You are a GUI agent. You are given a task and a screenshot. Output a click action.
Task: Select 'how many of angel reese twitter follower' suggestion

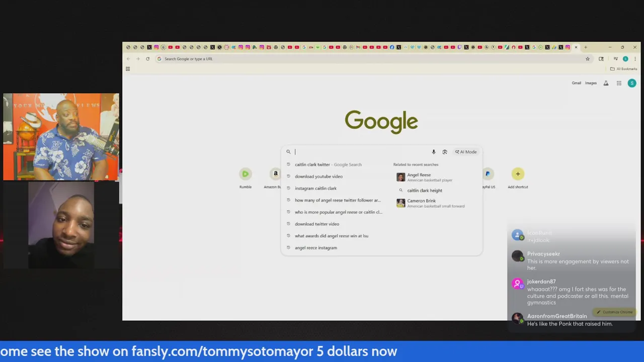pyautogui.click(x=338, y=200)
